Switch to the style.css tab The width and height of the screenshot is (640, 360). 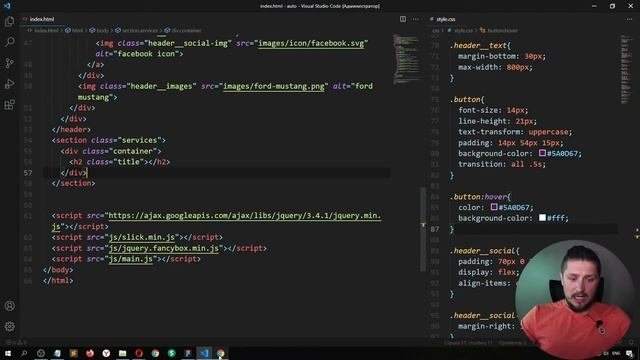[x=443, y=19]
